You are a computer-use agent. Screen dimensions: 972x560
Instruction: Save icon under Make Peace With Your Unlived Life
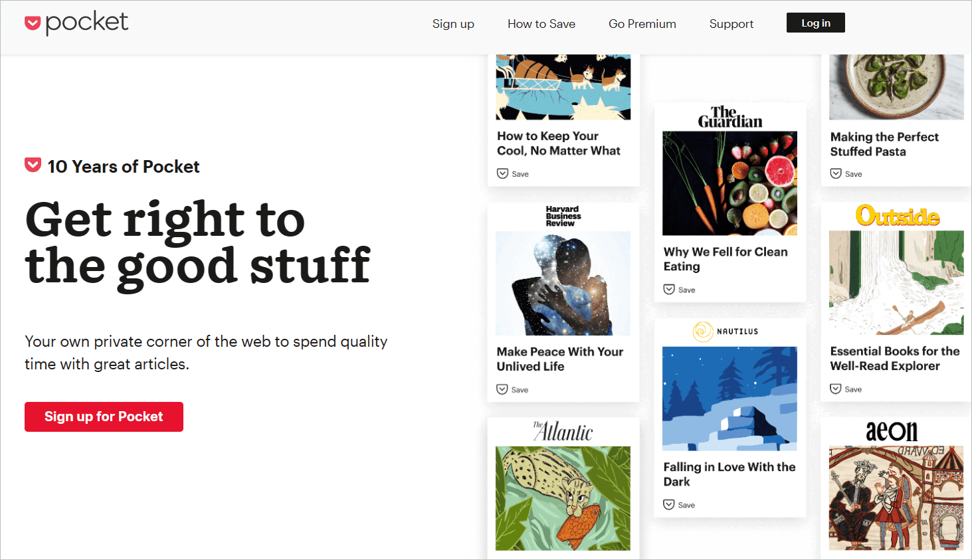click(x=502, y=390)
